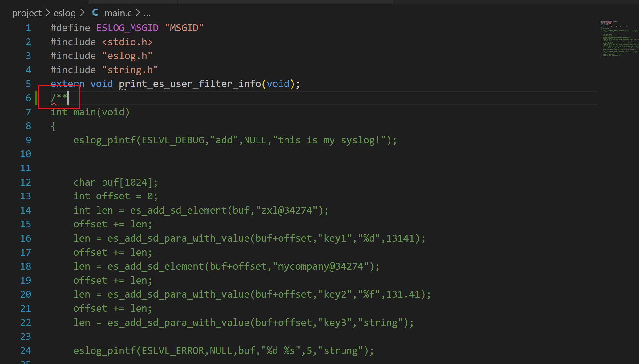
Task: Click line number 12 in gutter
Action: click(x=26, y=182)
